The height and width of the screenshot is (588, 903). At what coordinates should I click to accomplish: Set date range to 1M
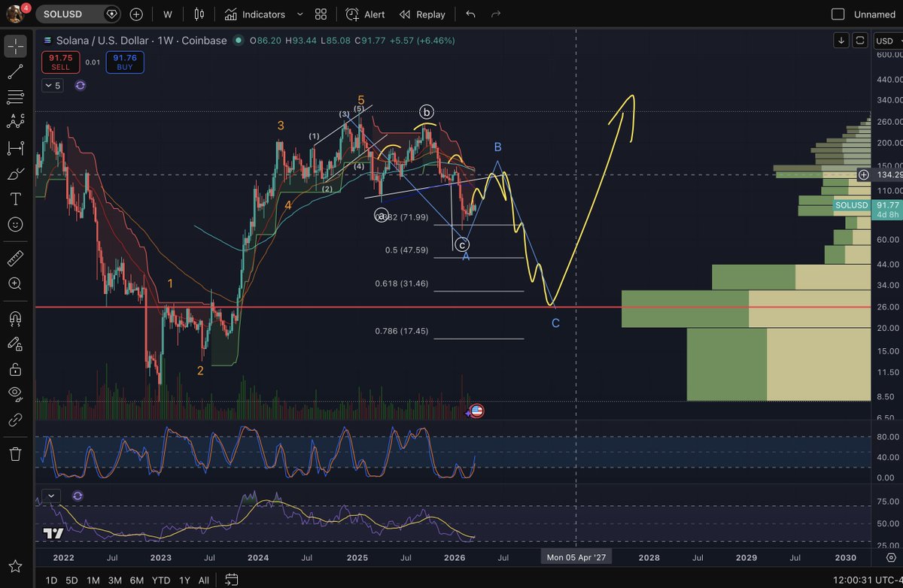coord(93,580)
